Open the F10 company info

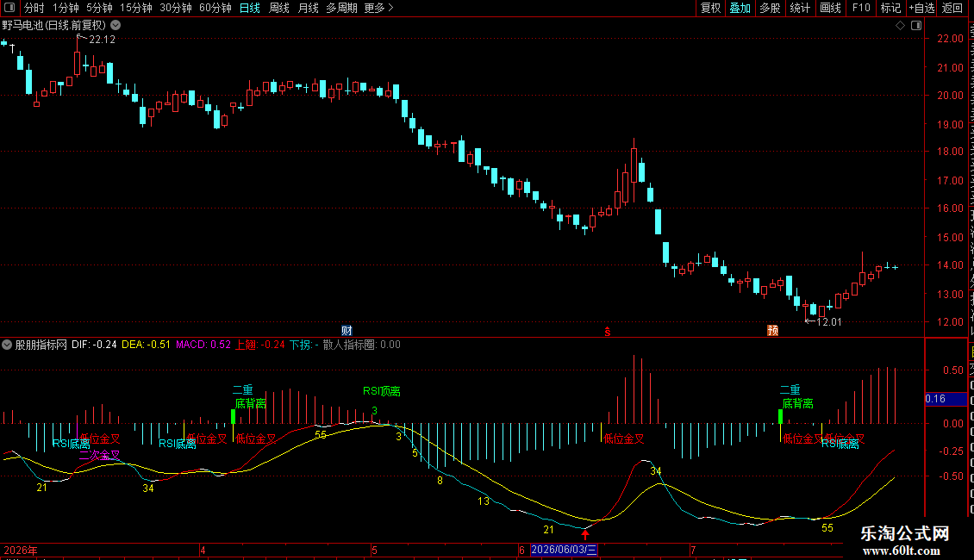coord(861,8)
